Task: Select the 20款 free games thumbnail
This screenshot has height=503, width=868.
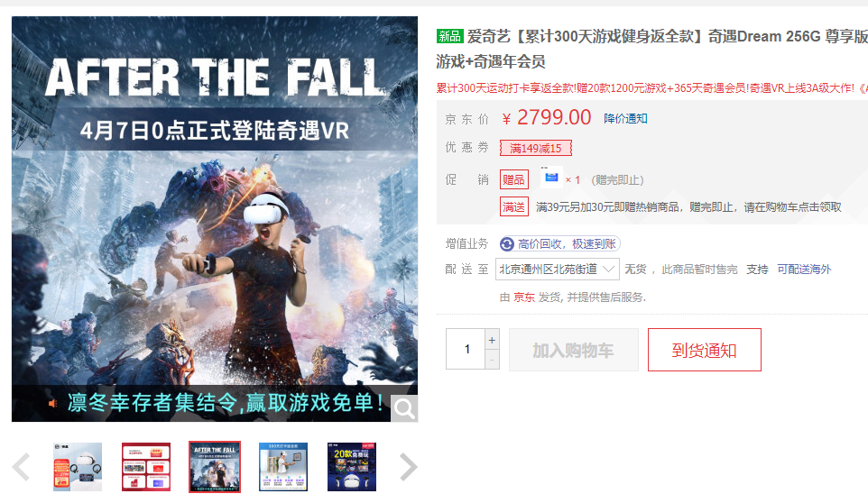Action: pos(352,467)
